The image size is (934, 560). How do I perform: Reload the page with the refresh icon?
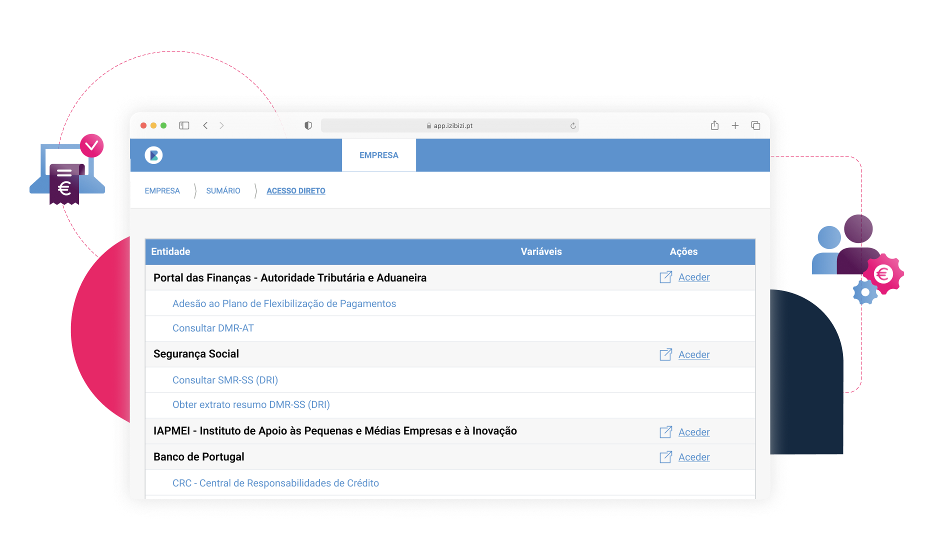coord(573,126)
